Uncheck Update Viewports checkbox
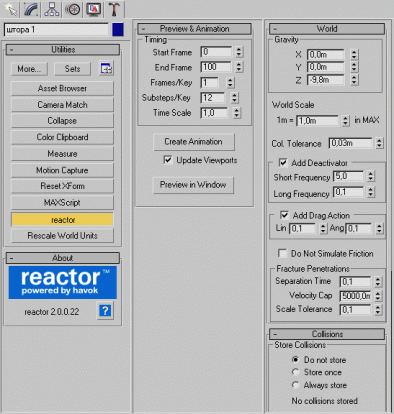This screenshot has width=394, height=414. tap(168, 160)
